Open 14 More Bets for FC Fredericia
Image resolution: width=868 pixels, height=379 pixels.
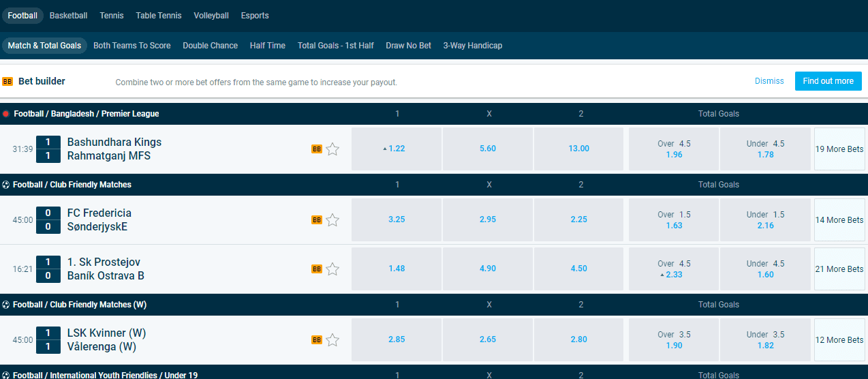(839, 219)
